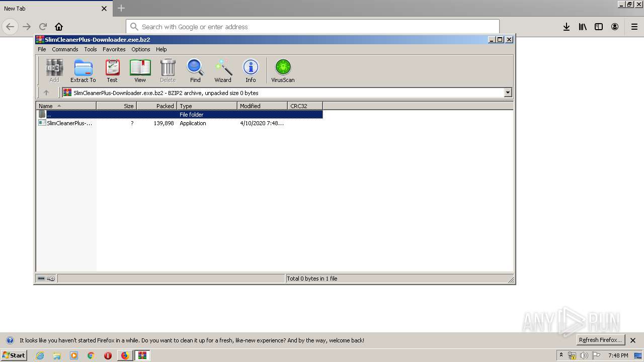Open the Tools menu
The width and height of the screenshot is (644, 362).
[91, 49]
